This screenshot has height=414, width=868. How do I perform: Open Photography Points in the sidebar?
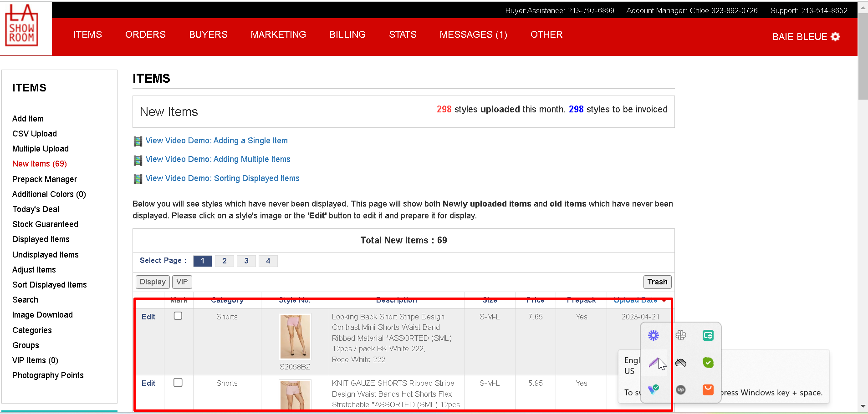point(48,375)
